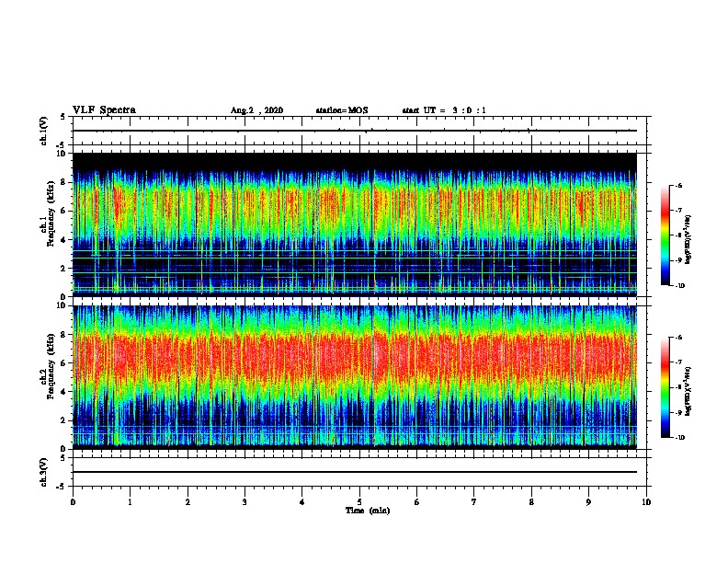
Task: Select the "start UT = 3 : 0 : 1" text
Action: (444, 110)
